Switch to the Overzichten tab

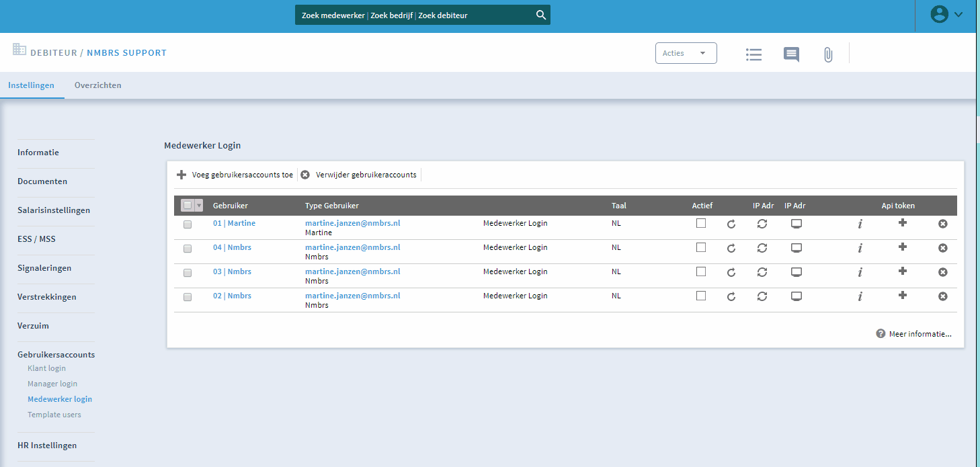[98, 85]
